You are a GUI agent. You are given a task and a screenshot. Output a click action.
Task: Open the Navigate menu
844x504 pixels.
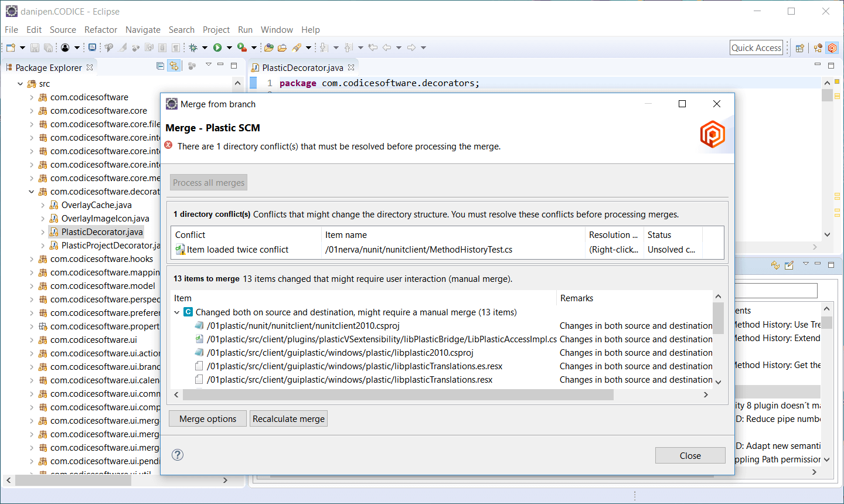(143, 29)
